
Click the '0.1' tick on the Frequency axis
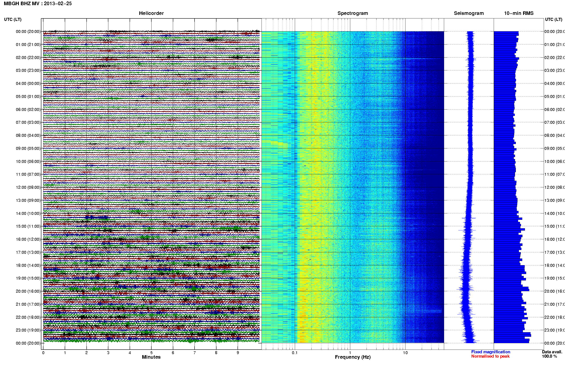(x=295, y=353)
